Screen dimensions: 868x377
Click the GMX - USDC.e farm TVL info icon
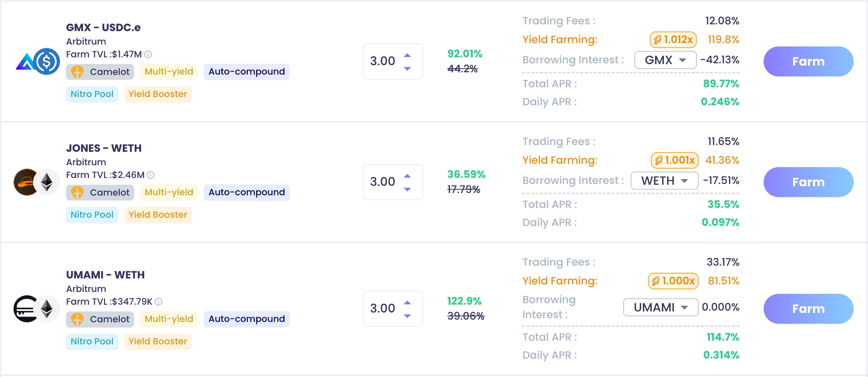pos(148,55)
